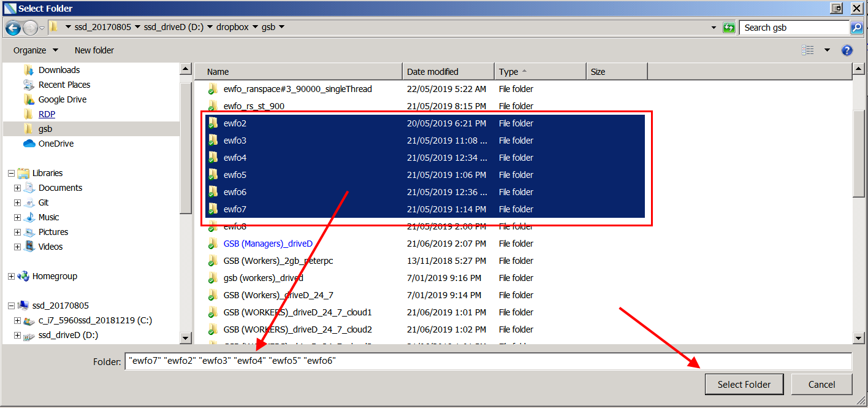Click the Homegroup icon in navigation pane
The width and height of the screenshot is (868, 408).
pyautogui.click(x=24, y=276)
